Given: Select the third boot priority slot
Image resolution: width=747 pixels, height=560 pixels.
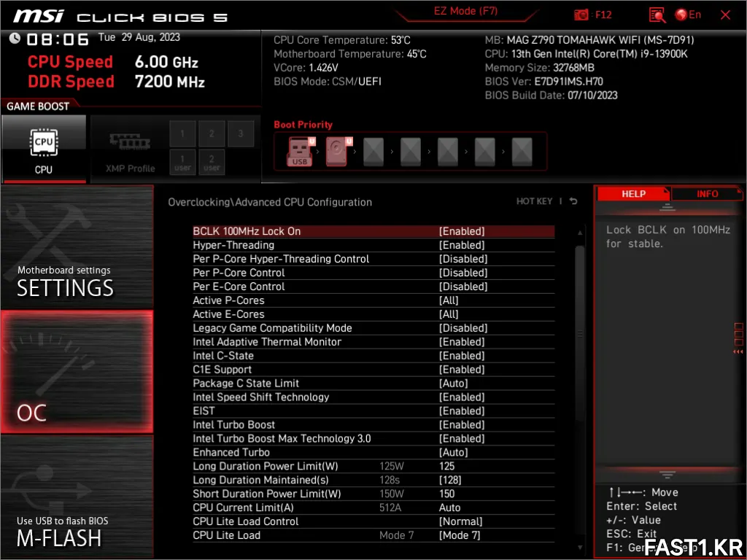Looking at the screenshot, I should (x=373, y=152).
